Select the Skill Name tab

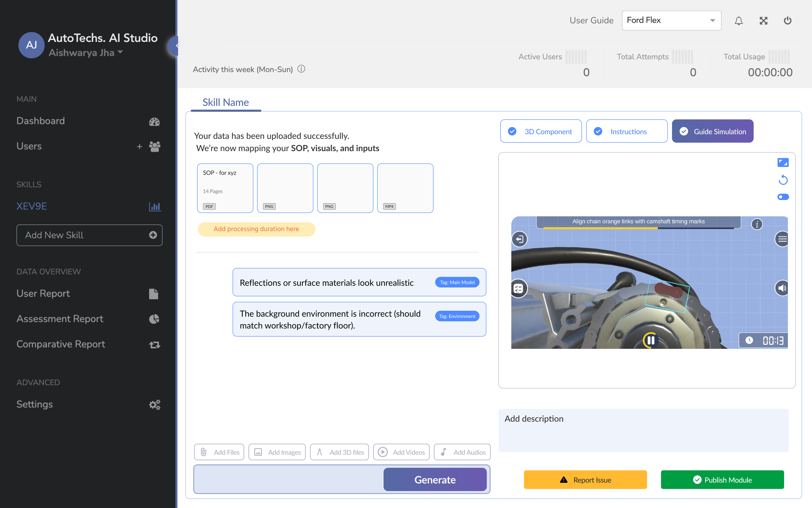point(225,102)
